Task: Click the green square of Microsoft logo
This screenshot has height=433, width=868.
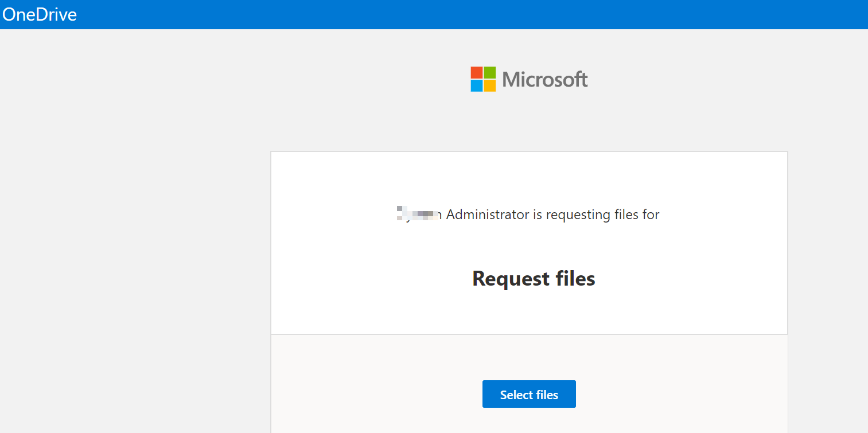Action: (x=489, y=73)
